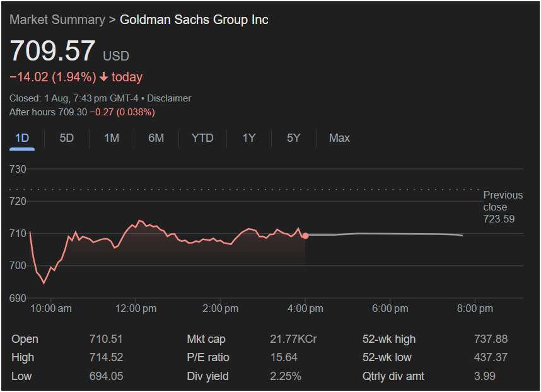Click the Mkt cap value 21.77KCr
The width and height of the screenshot is (541, 392).
(293, 339)
